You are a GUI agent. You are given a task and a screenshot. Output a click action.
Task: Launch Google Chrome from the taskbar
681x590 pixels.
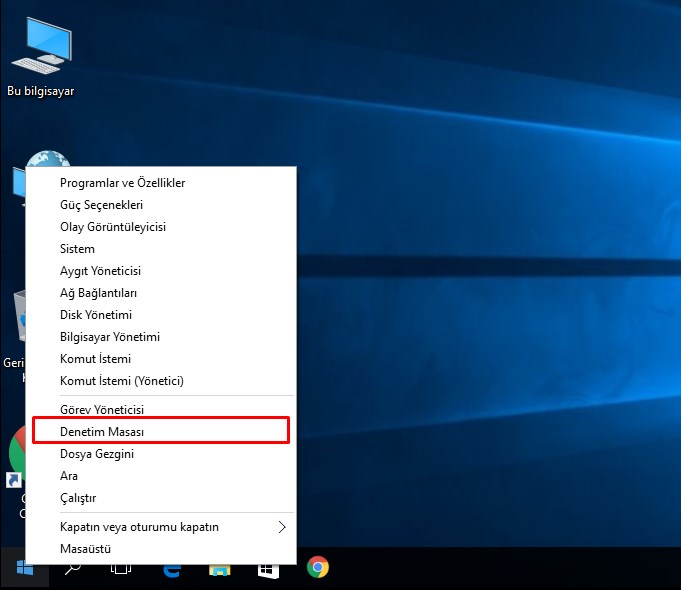(318, 568)
